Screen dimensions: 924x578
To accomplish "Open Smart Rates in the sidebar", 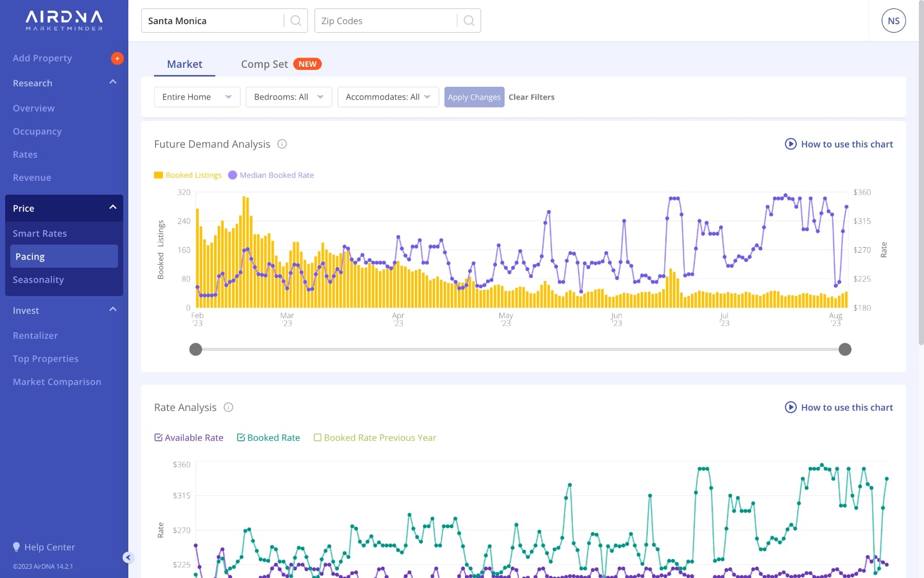I will 40,233.
